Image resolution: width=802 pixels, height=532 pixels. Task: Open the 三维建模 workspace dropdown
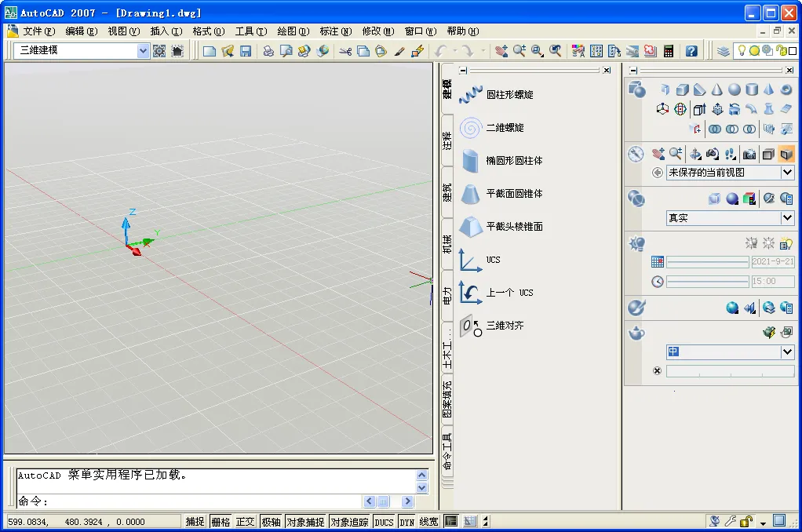(x=142, y=49)
